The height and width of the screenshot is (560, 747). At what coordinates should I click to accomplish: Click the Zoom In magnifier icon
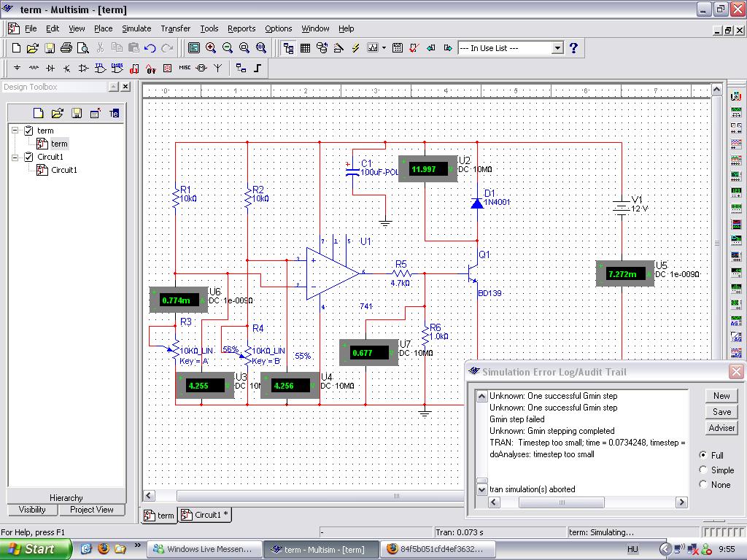coord(211,48)
